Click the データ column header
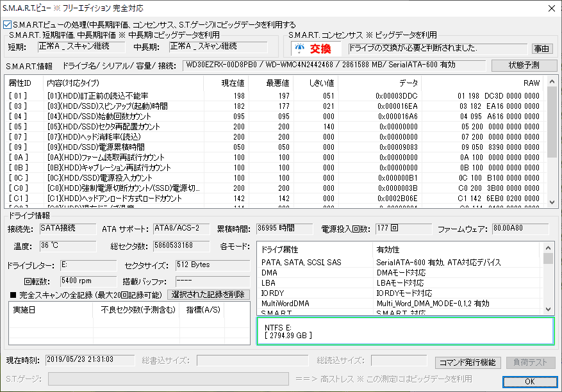 click(x=379, y=83)
